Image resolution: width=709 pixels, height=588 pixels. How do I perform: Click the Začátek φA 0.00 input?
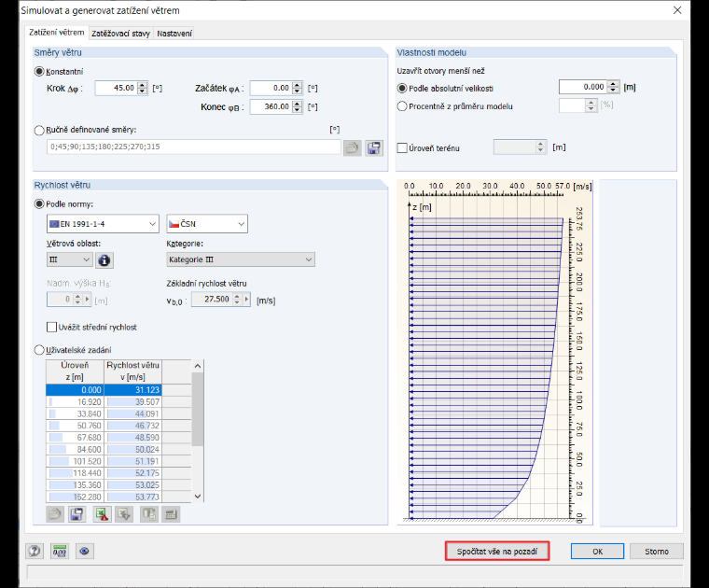(271, 88)
